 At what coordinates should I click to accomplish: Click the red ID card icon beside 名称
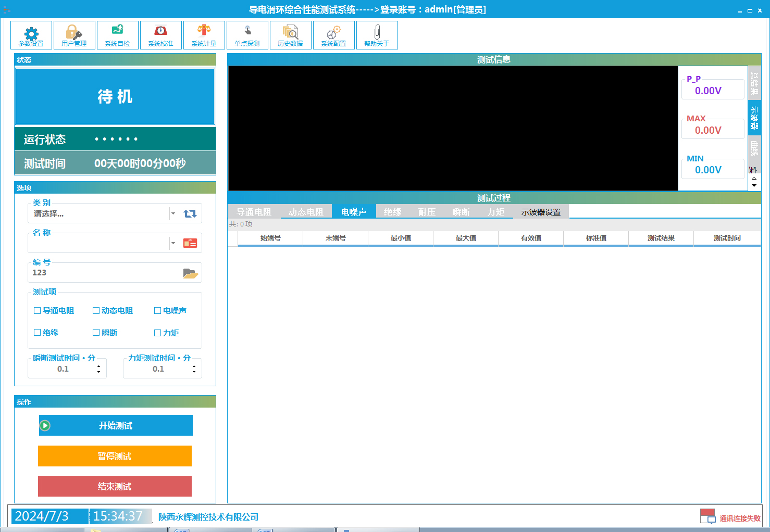pos(190,243)
